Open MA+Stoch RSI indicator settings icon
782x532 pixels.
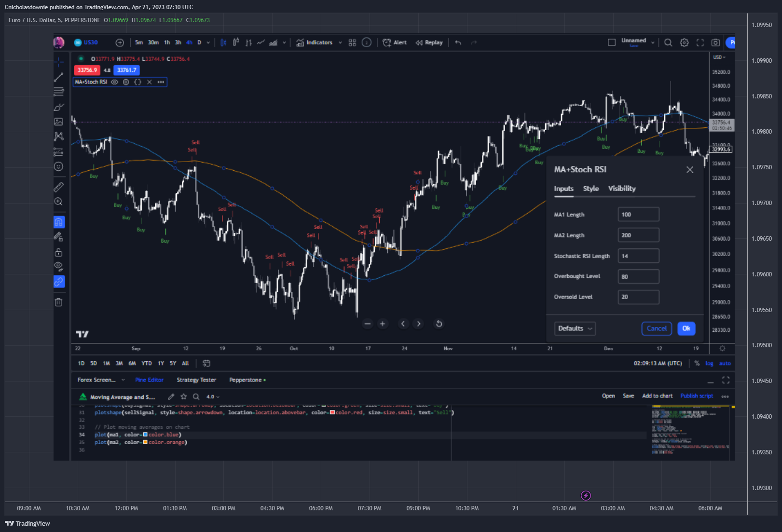tap(126, 82)
